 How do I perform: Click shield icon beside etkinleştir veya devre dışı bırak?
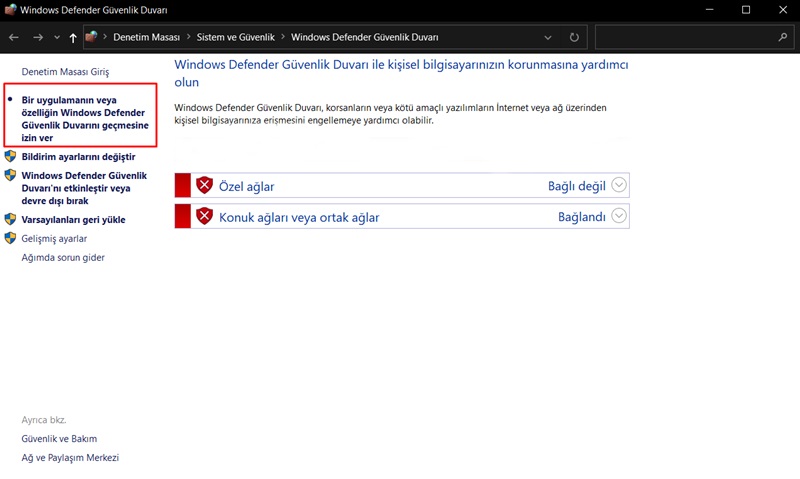pos(10,175)
